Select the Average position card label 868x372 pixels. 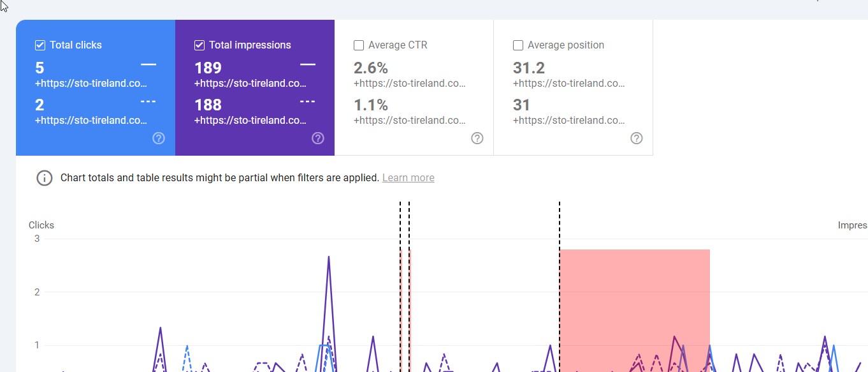click(566, 45)
